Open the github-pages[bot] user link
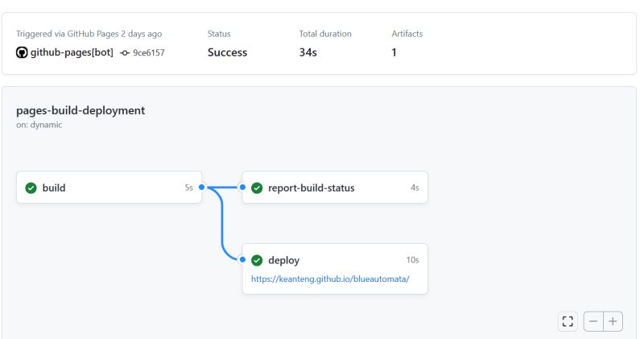 pyautogui.click(x=72, y=52)
